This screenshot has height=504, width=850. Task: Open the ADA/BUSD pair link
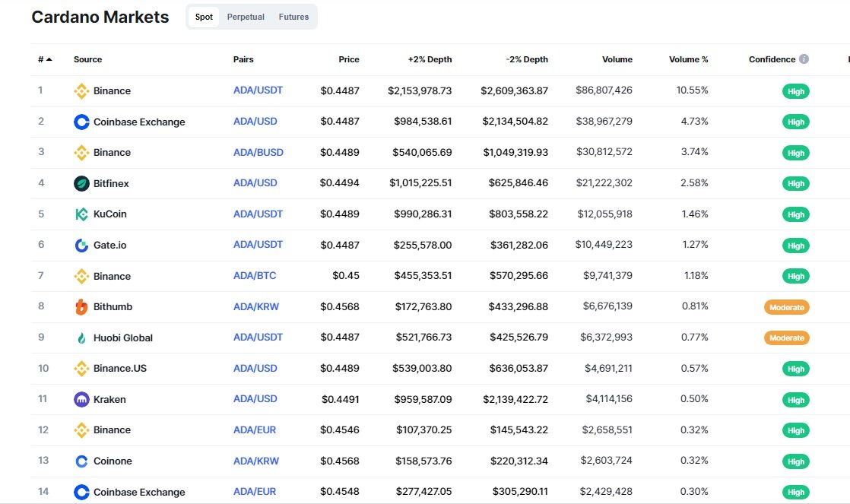[258, 152]
